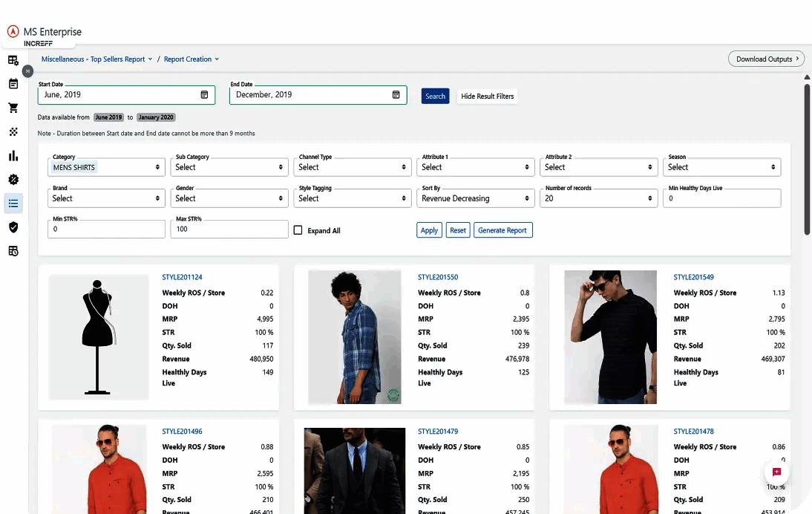Click the page vertical scrollbar thumb
The image size is (812, 514).
tap(807, 158)
